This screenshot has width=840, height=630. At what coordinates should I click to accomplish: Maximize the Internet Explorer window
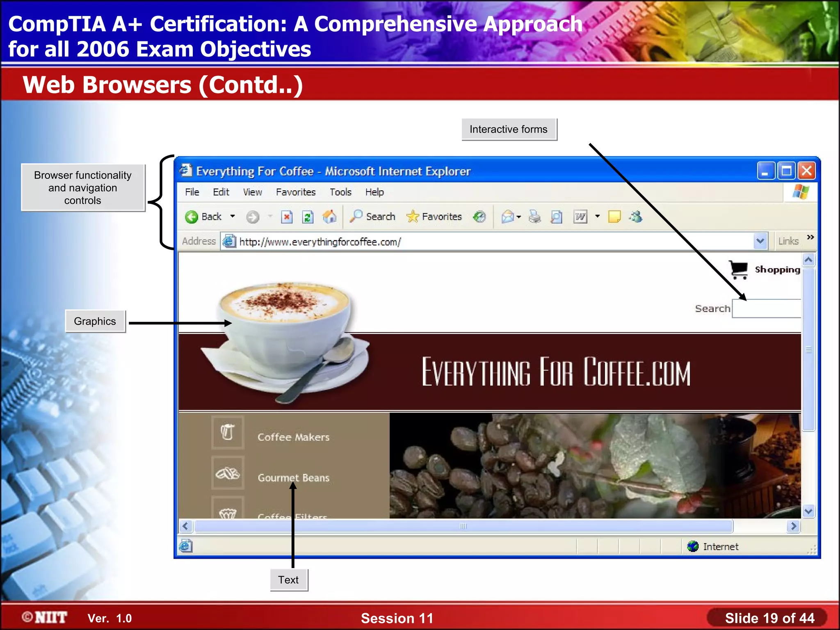point(786,171)
